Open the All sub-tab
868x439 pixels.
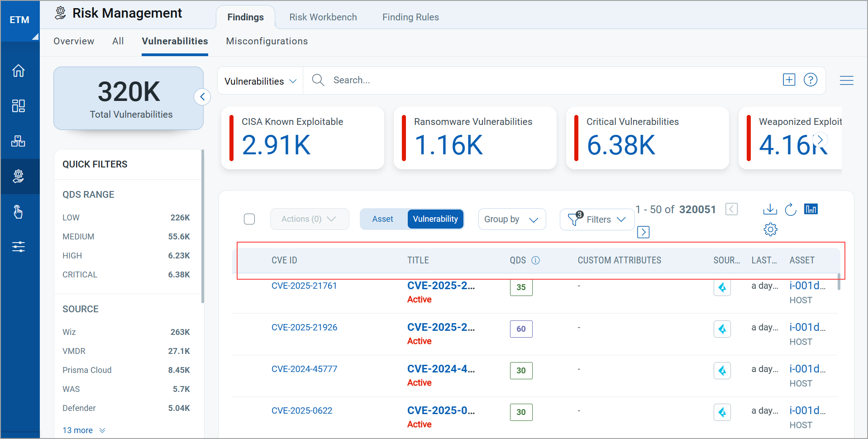coord(118,41)
